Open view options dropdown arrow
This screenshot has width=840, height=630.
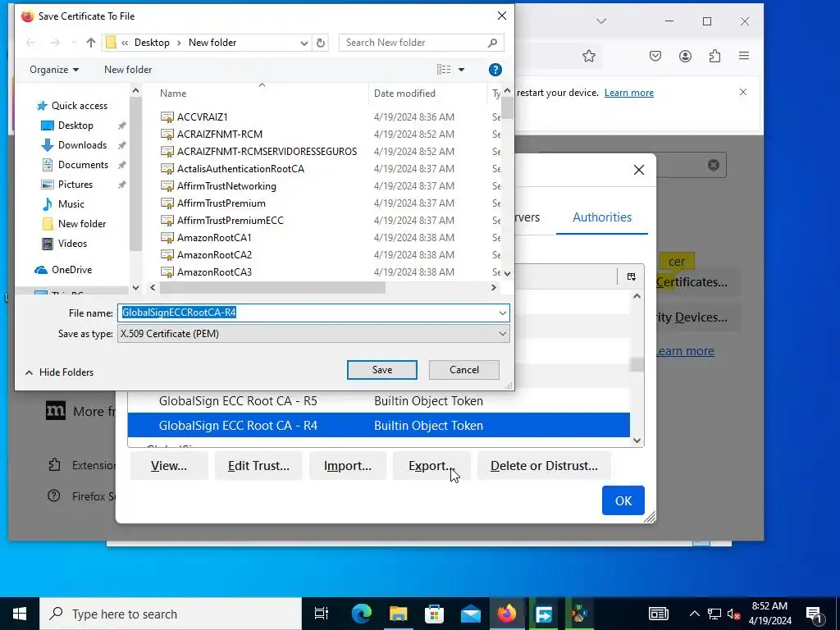pyautogui.click(x=461, y=70)
